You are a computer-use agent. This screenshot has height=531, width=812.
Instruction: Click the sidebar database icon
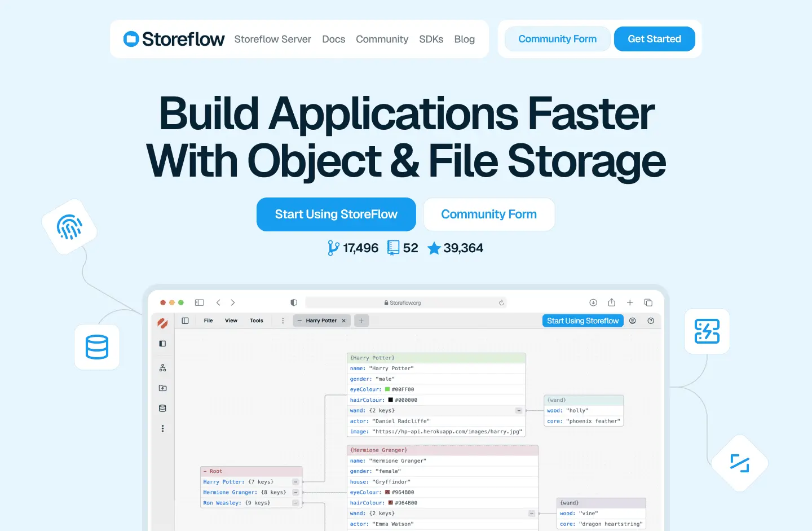(162, 409)
